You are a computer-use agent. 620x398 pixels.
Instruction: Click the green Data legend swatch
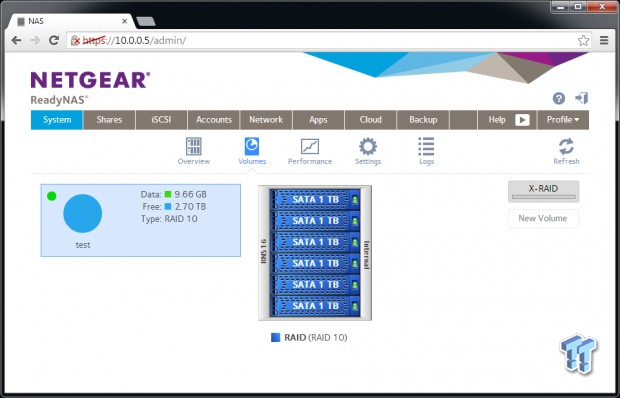(168, 194)
